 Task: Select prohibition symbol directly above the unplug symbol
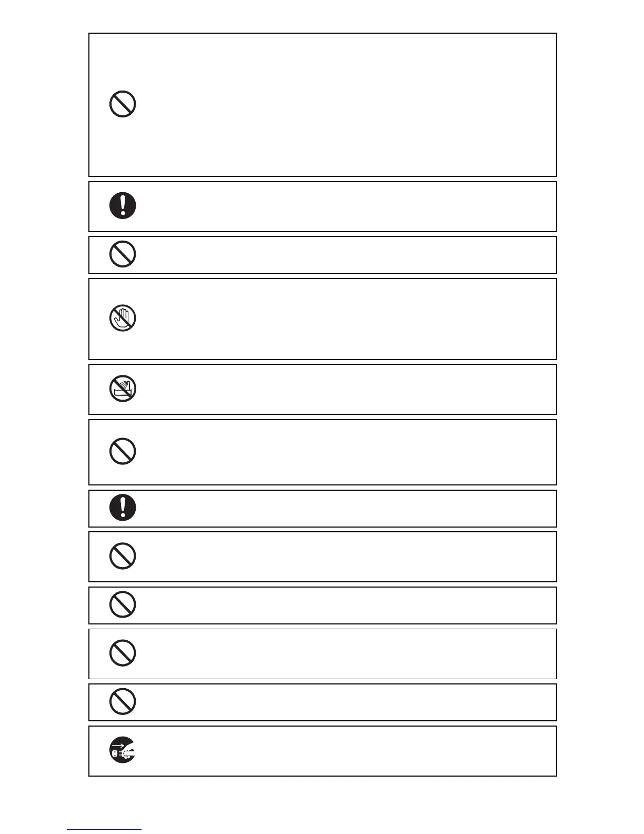123,701
